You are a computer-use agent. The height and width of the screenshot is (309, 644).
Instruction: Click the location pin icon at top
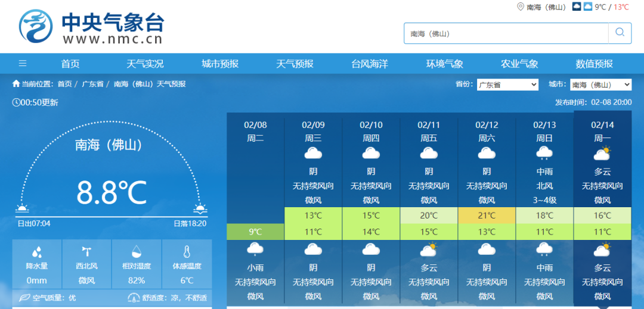[520, 7]
